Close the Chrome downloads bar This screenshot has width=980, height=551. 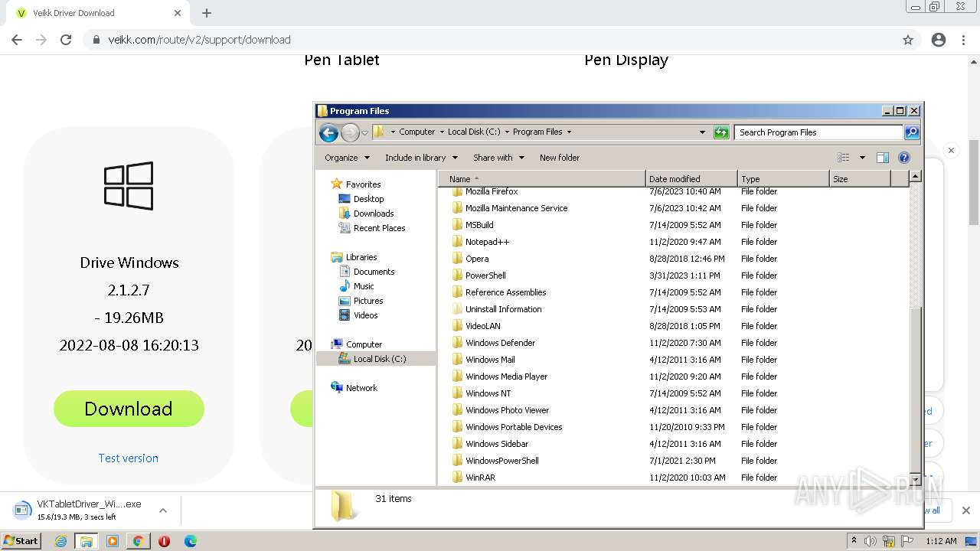coord(966,510)
